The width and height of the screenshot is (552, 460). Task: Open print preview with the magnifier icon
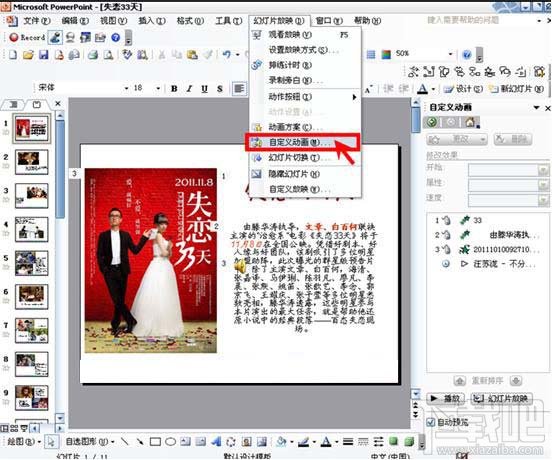(108, 55)
